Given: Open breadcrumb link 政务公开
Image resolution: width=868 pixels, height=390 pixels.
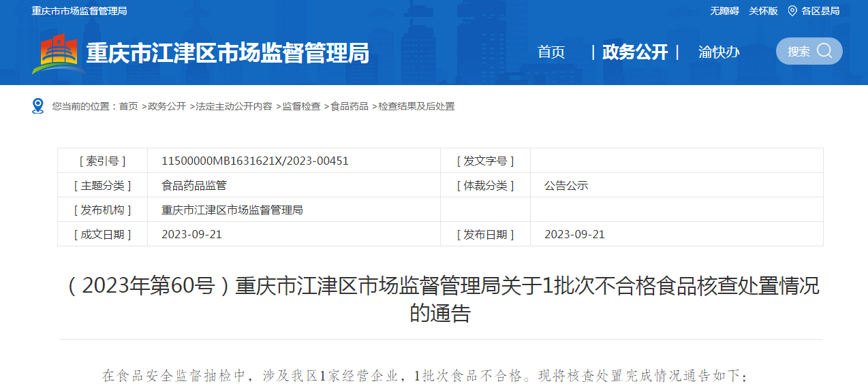Looking at the screenshot, I should click(167, 106).
